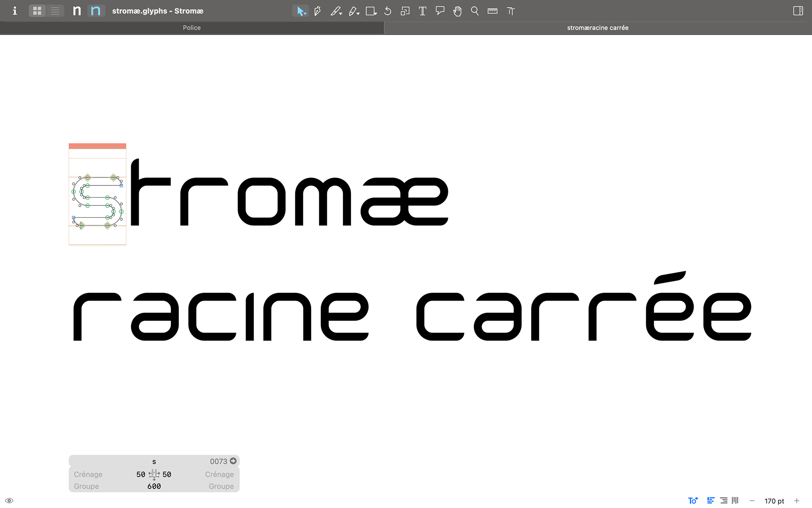Select the blue 'n' master icon
Image resolution: width=812 pixels, height=508 pixels.
[x=96, y=11]
